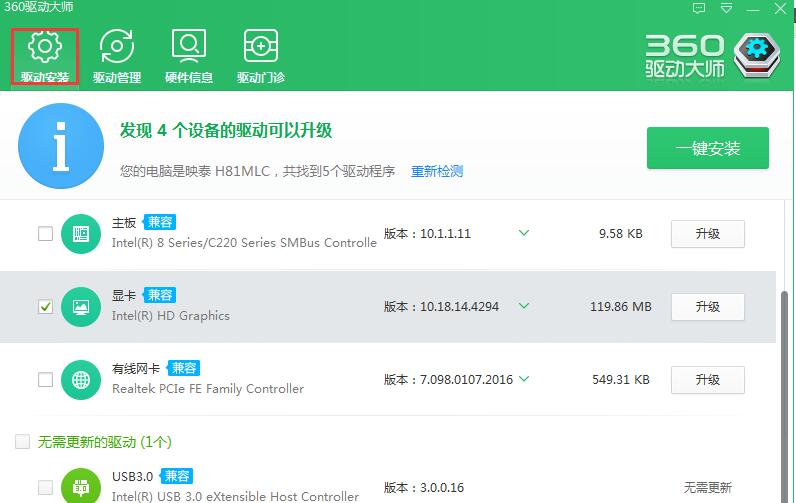
Task: Click the 兼容 badge next to 有线网卡
Action: pyautogui.click(x=184, y=368)
